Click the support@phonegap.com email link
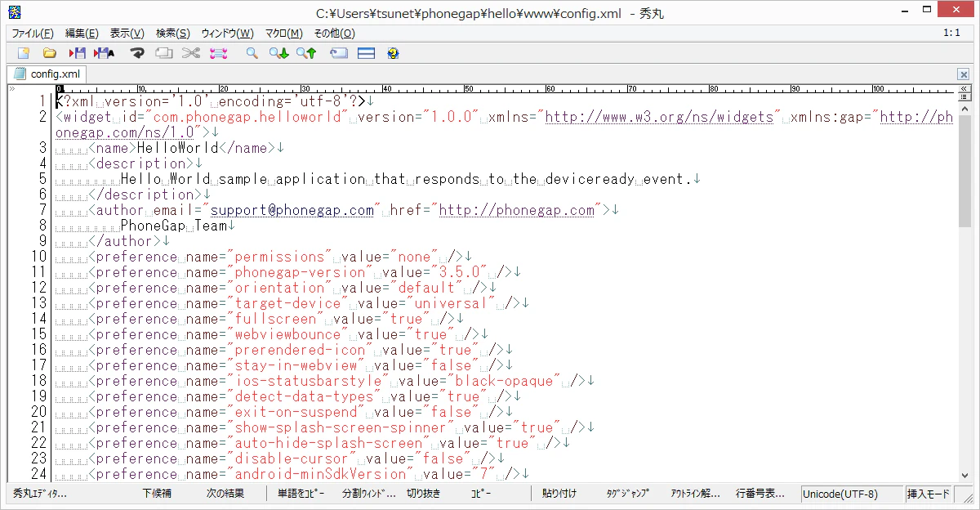Image resolution: width=980 pixels, height=510 pixels. pos(292,210)
